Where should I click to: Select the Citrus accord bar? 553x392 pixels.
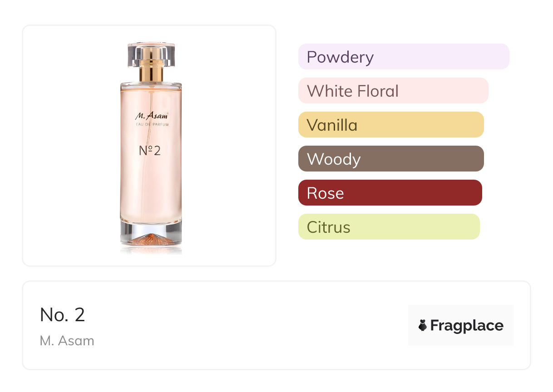(389, 227)
